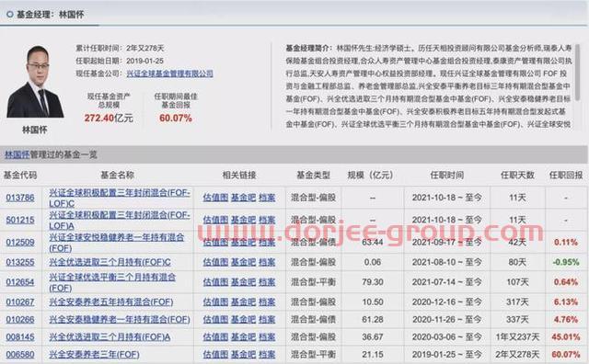This screenshot has height=364, width=589.
Task: Click the 272.40亿元 total asset value
Action: 109,118
